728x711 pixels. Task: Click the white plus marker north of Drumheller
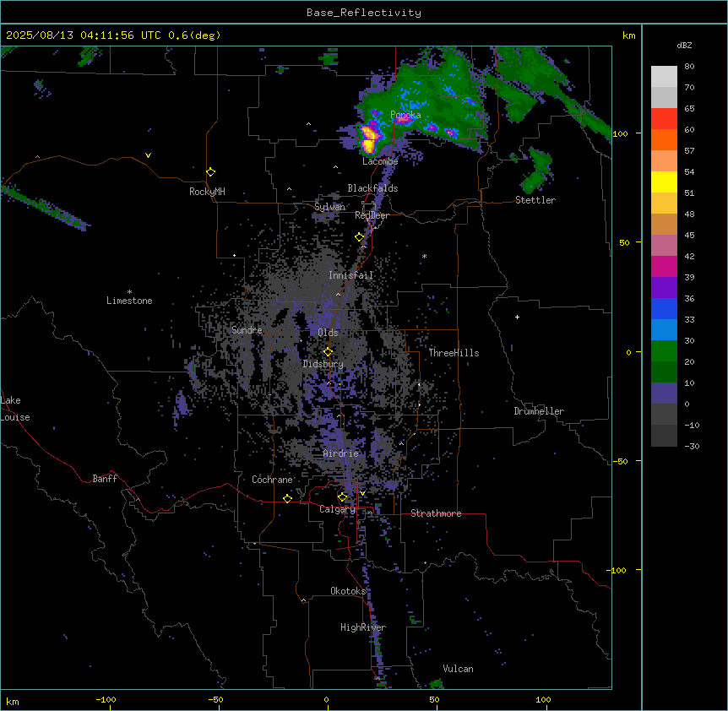(x=517, y=317)
